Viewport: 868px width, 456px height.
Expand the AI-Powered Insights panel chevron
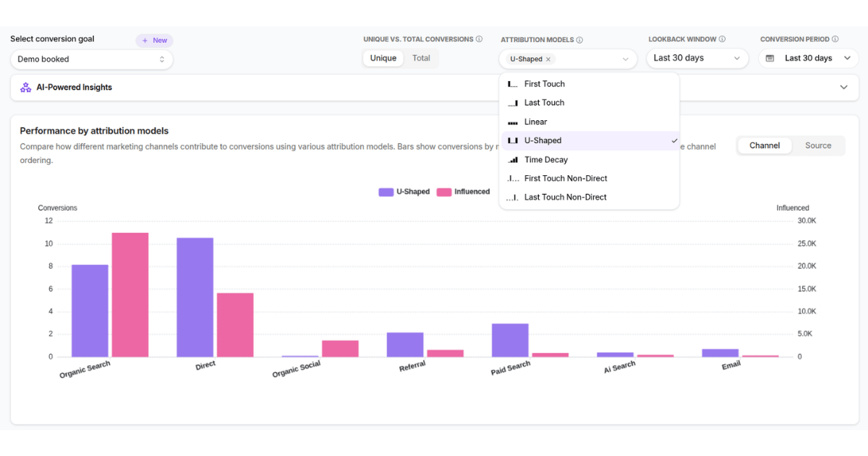[843, 88]
